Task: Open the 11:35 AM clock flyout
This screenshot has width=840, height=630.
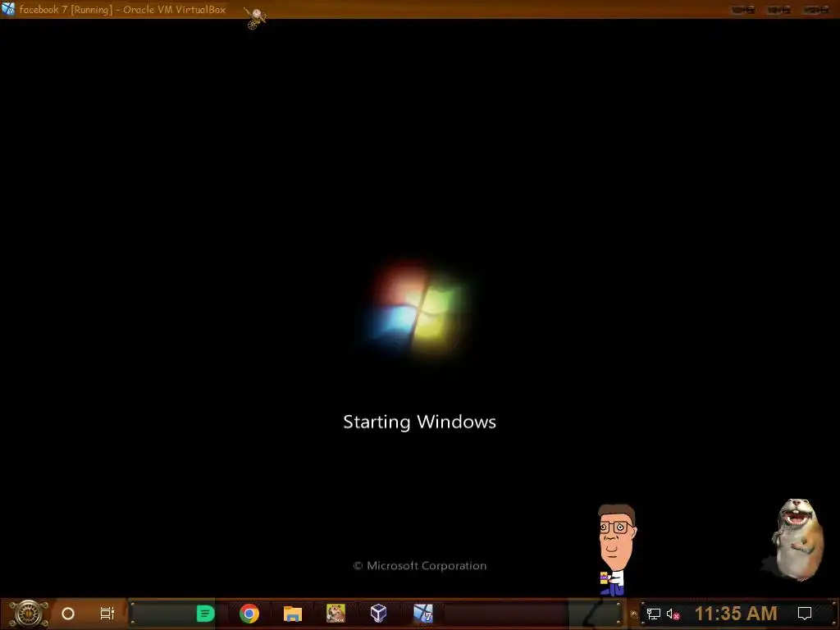Action: pyautogui.click(x=736, y=614)
